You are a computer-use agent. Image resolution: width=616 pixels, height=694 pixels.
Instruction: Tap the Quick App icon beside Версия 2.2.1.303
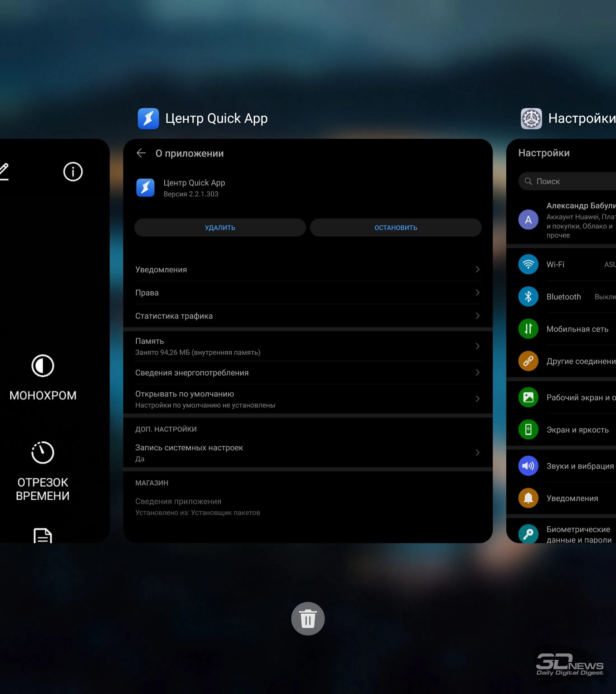click(x=145, y=188)
